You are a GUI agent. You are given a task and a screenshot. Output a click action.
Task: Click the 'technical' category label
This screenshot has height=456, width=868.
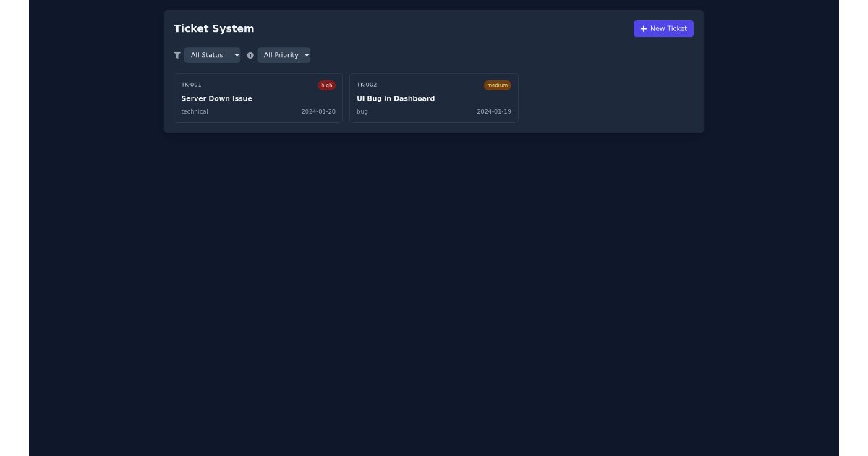[195, 111]
